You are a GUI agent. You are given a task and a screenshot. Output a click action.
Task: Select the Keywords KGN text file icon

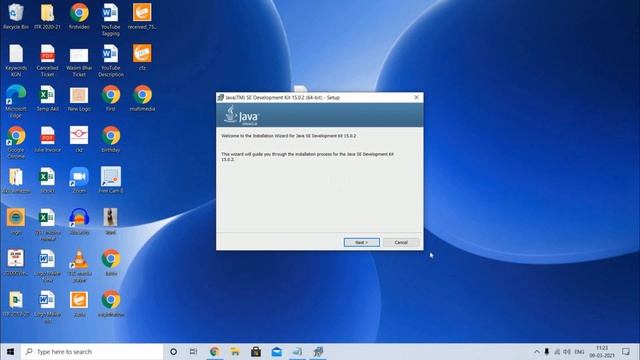click(x=16, y=60)
